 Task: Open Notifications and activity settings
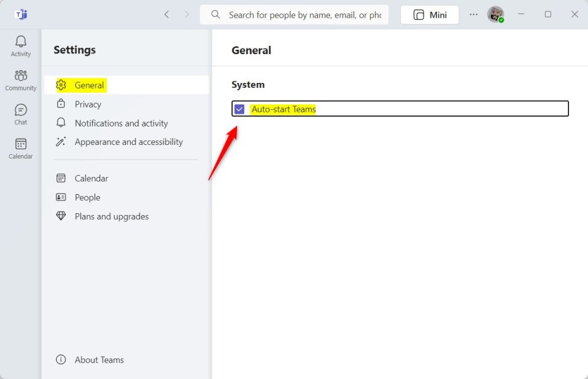pyautogui.click(x=126, y=123)
